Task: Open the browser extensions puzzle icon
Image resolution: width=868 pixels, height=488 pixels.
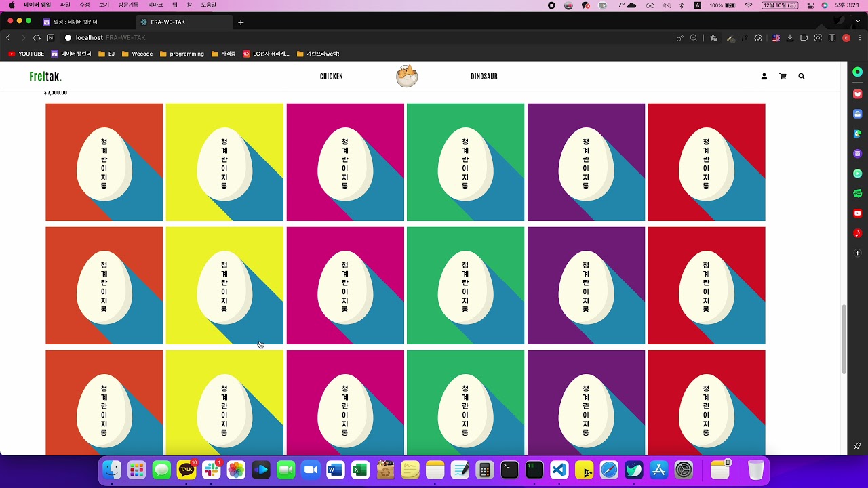Action: click(x=758, y=38)
